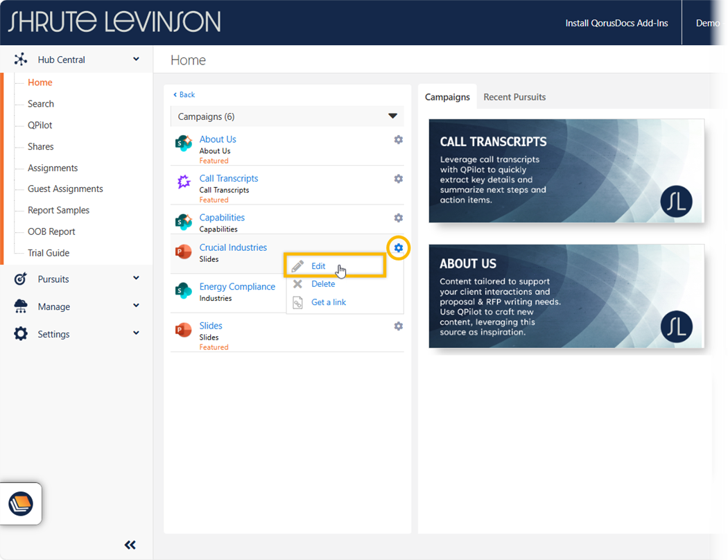Open gear options for Slides campaign

click(398, 326)
